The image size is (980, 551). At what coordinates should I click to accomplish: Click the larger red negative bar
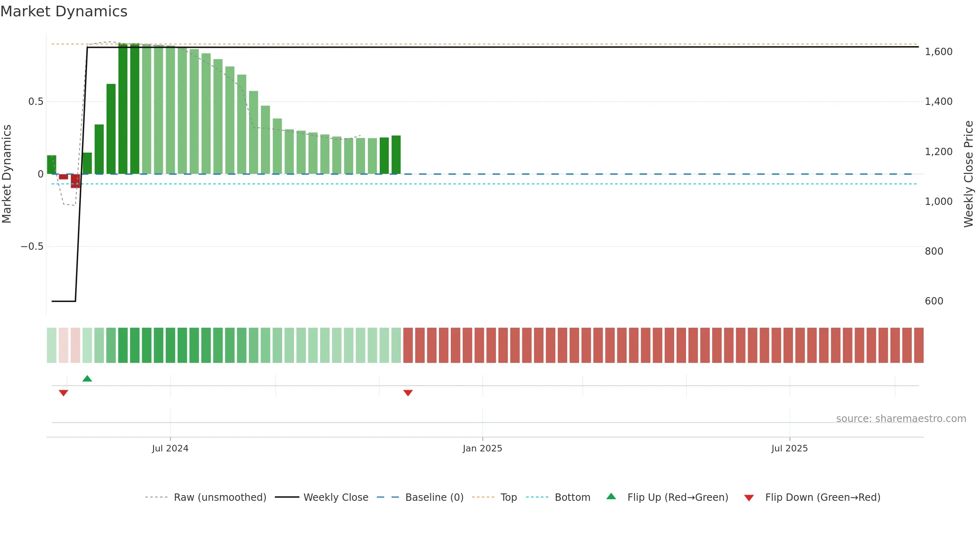tap(75, 181)
